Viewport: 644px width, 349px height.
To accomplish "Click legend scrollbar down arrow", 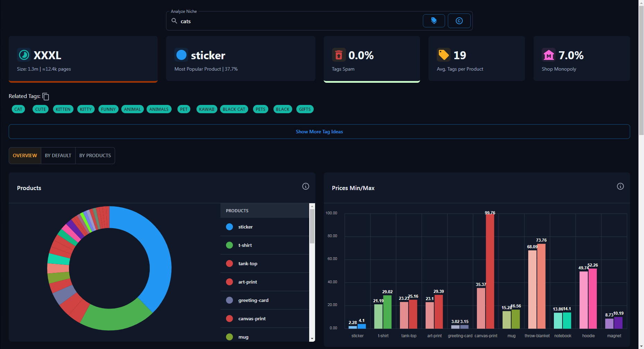I will pos(312,339).
